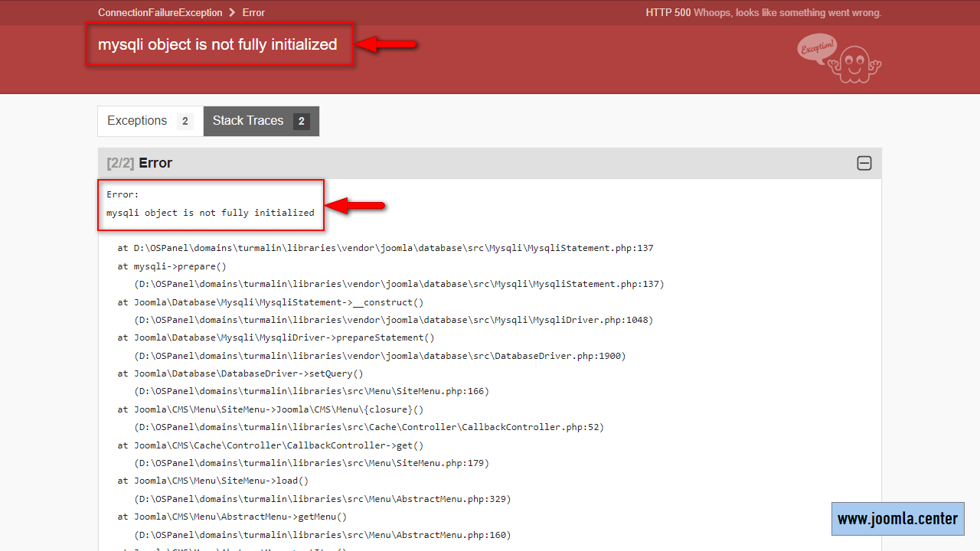Click the first 'at D:\OSPanel' MysqlStatement.php:137 line

coord(385,248)
